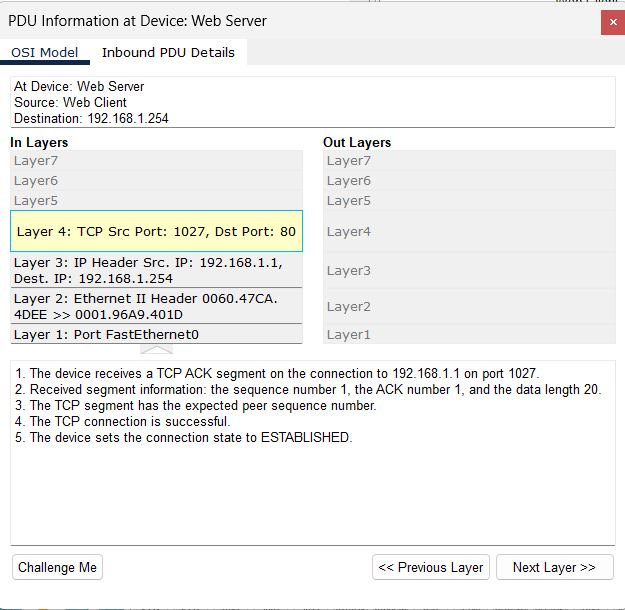625x610 pixels.
Task: Click the Out Layers heading
Action: point(357,142)
